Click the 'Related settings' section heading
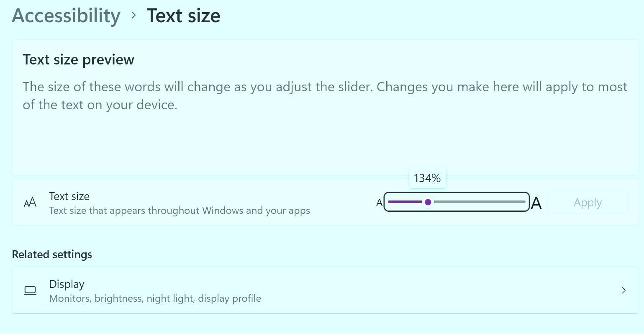The image size is (644, 334). point(52,254)
